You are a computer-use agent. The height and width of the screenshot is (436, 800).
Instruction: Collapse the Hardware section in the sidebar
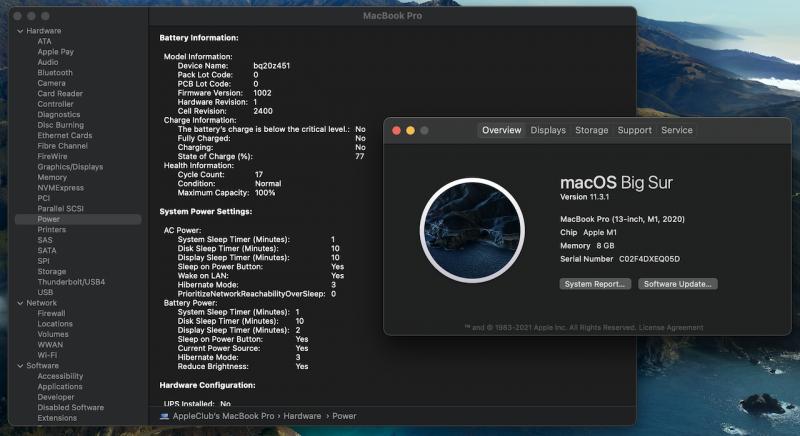(x=20, y=31)
